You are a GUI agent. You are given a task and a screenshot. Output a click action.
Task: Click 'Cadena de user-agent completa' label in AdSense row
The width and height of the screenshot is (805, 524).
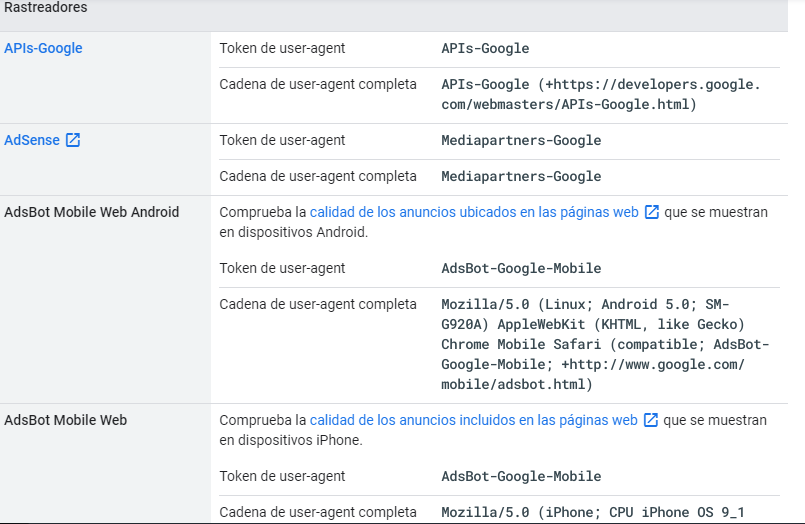click(x=318, y=176)
